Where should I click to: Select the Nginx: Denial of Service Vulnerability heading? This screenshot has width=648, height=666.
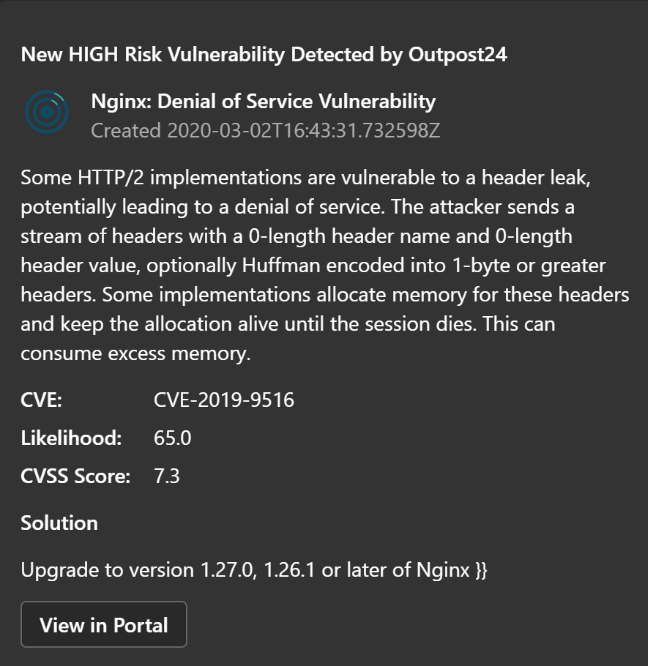point(263,101)
